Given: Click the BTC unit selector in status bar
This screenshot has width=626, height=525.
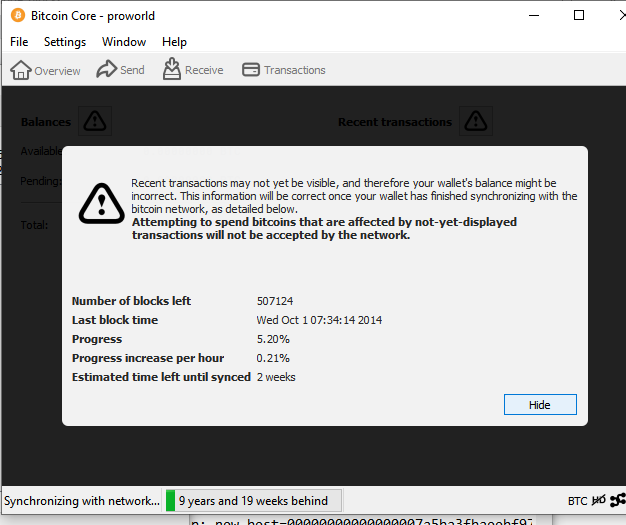Looking at the screenshot, I should pyautogui.click(x=577, y=501).
